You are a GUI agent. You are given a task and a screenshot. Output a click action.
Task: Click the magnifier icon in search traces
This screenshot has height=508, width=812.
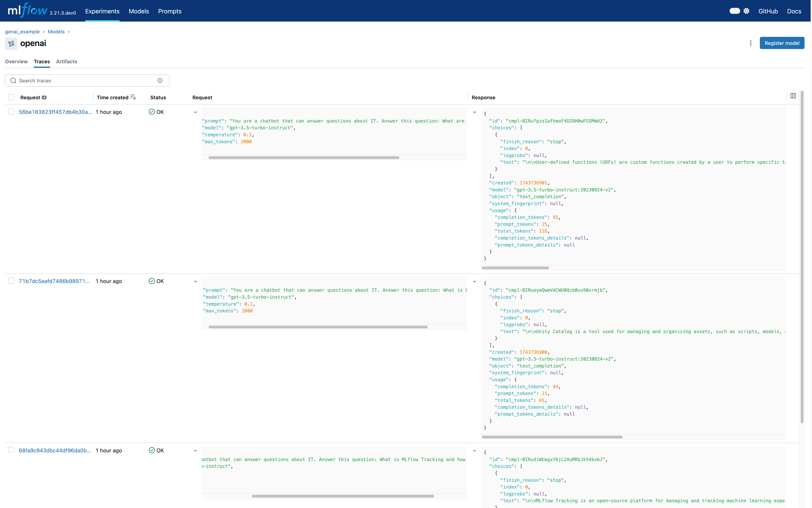13,81
